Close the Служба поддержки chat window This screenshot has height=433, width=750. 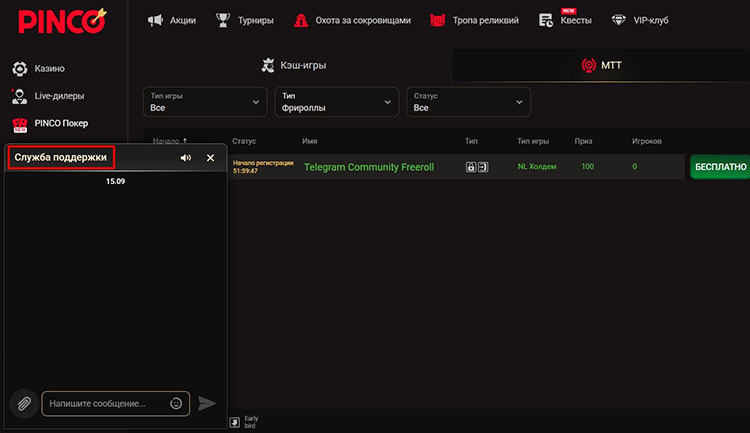pyautogui.click(x=210, y=158)
